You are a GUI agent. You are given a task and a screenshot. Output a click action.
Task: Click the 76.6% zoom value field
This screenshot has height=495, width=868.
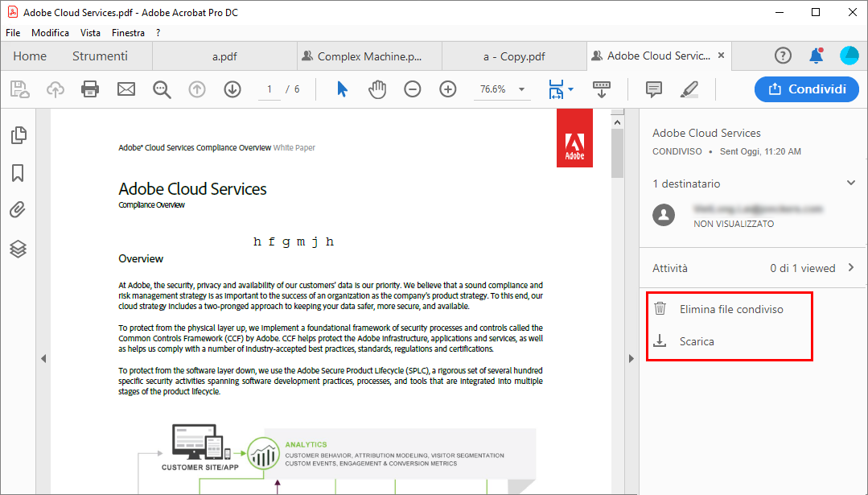tap(493, 89)
